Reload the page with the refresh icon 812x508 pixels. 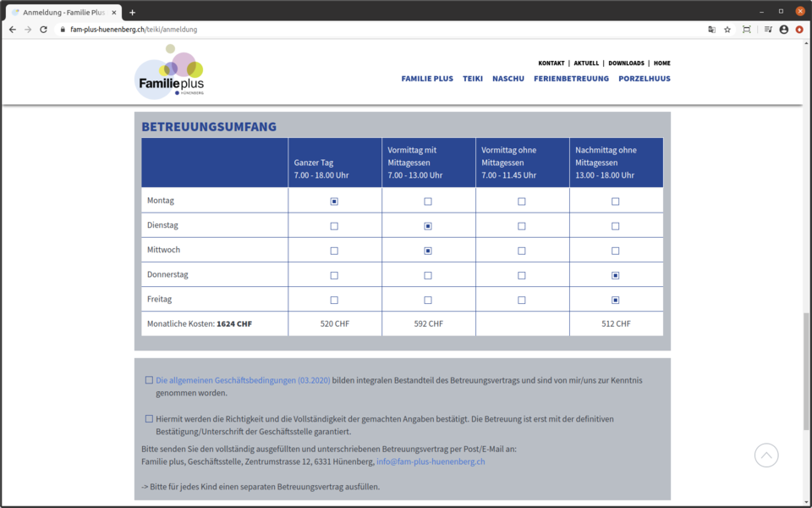43,30
